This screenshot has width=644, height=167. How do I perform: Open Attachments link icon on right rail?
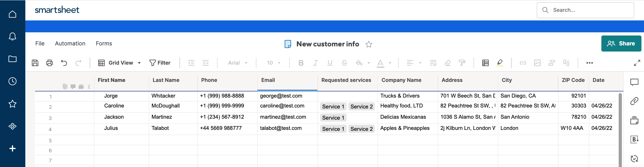pos(634,101)
